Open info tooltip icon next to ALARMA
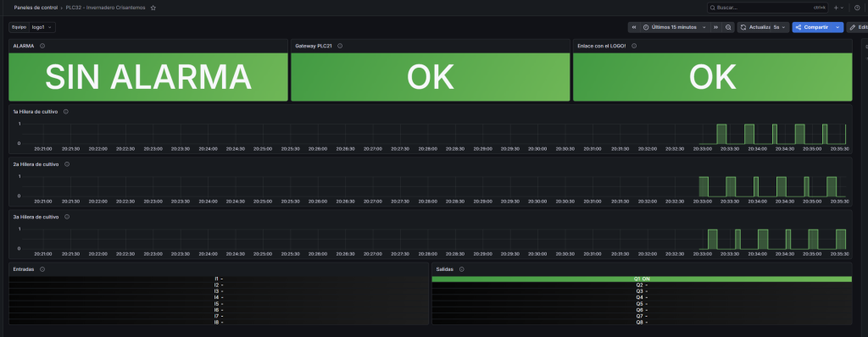The image size is (868, 337). [x=42, y=46]
